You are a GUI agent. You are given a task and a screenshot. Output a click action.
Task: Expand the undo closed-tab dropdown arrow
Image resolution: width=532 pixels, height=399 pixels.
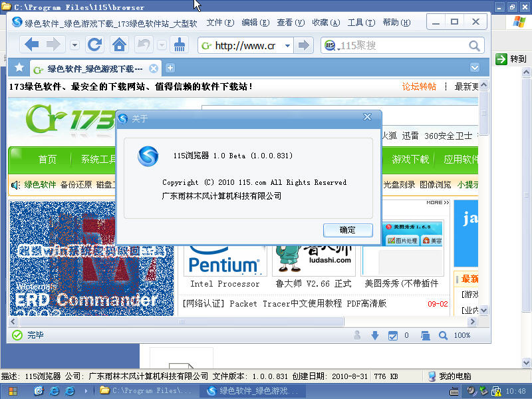162,45
